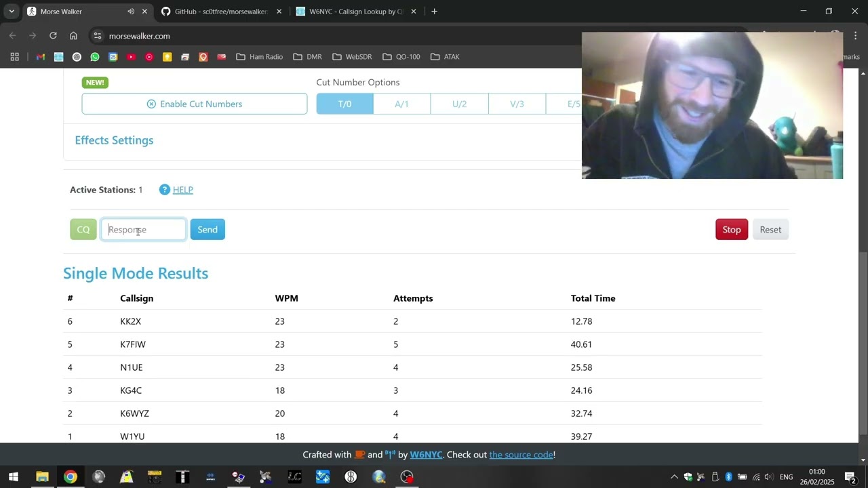Open the WebSDR bookmarks folder
Image resolution: width=868 pixels, height=488 pixels.
(x=351, y=57)
